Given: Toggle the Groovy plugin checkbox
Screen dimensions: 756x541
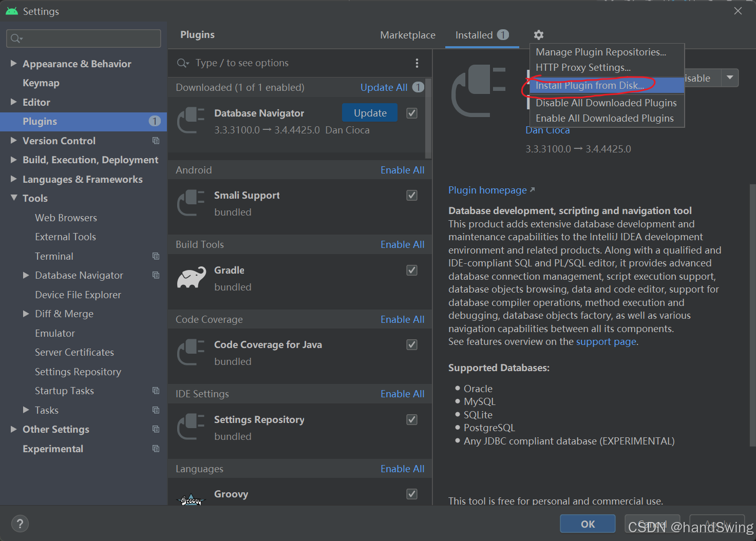Looking at the screenshot, I should tap(412, 494).
